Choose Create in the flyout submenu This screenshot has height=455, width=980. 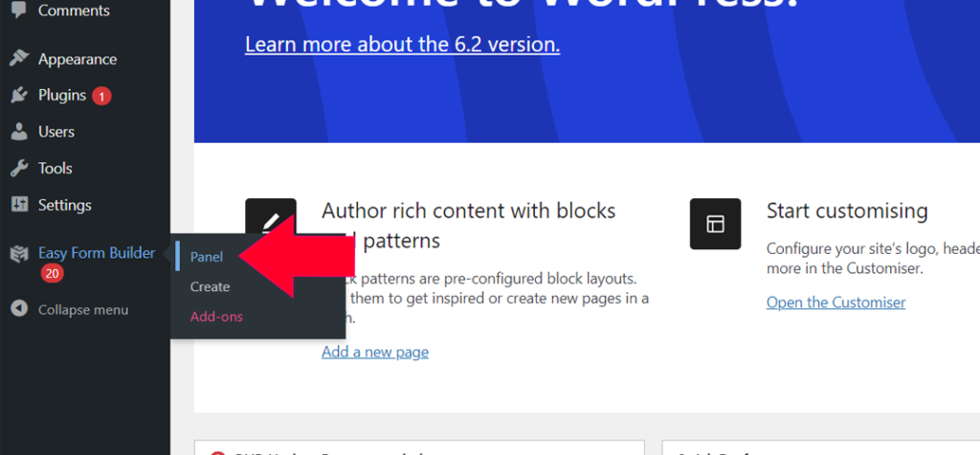(x=210, y=286)
